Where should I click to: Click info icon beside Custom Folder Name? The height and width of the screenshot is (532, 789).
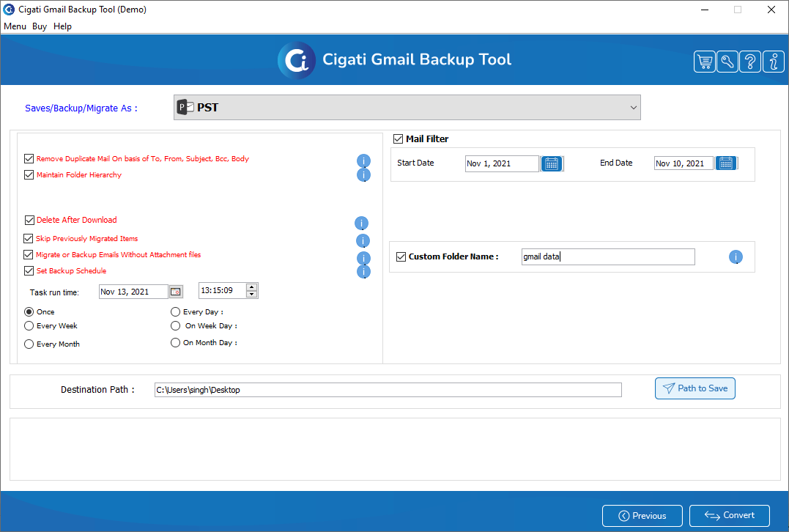(736, 257)
